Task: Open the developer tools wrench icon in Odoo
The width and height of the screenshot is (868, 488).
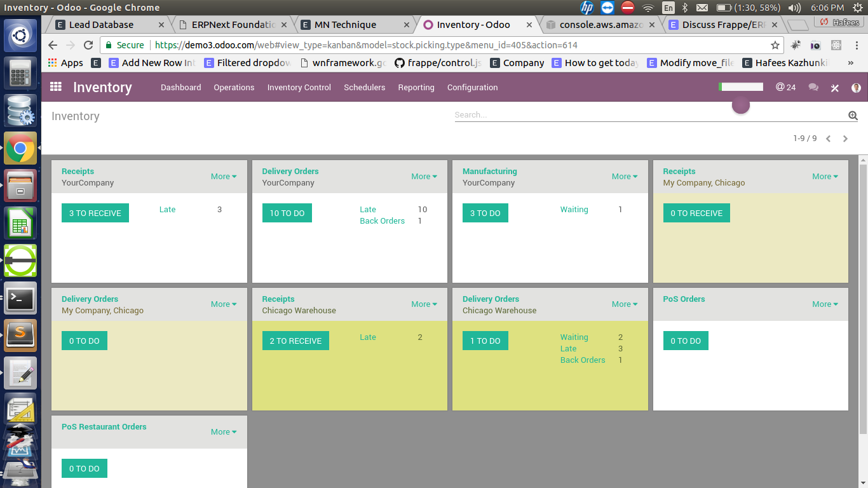Action: (x=835, y=88)
